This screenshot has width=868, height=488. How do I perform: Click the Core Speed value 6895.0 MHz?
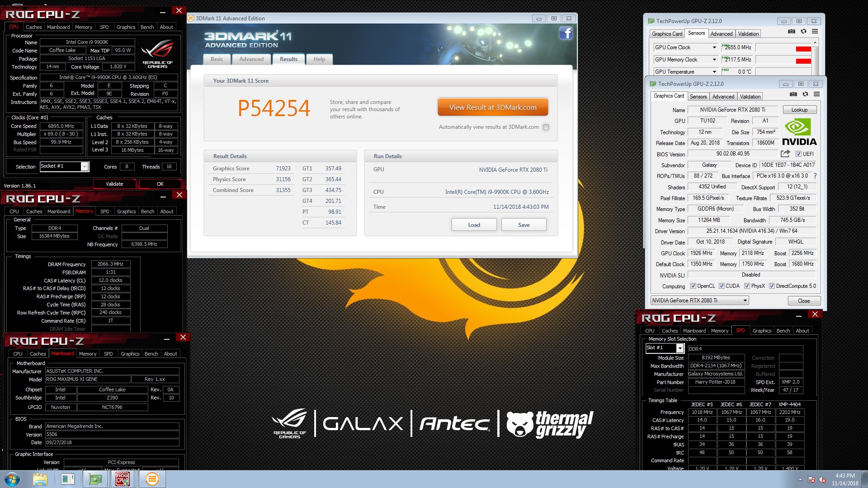61,126
